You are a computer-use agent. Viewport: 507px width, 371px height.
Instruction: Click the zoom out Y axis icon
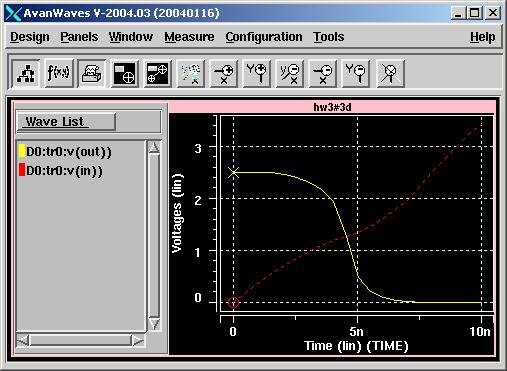pos(356,73)
